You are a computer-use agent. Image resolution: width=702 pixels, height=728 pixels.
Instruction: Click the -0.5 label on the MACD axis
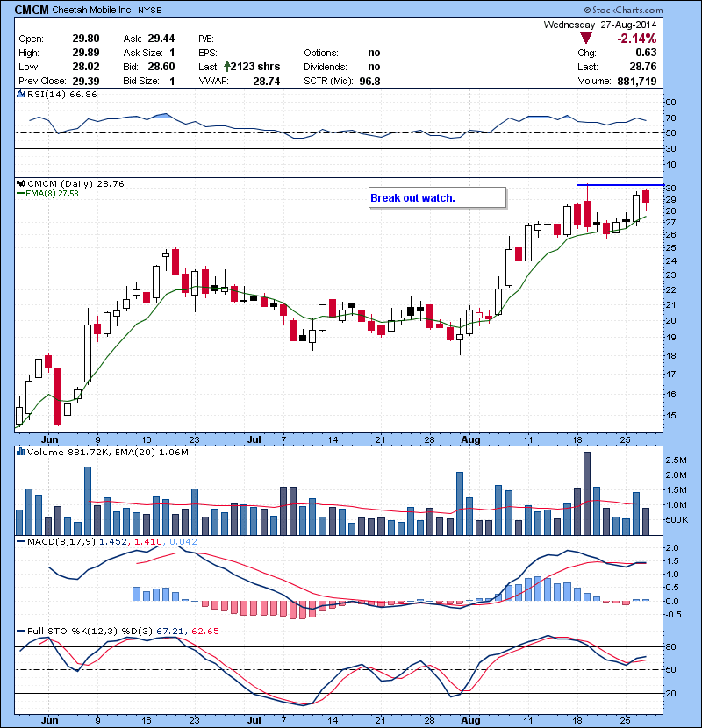click(x=673, y=614)
